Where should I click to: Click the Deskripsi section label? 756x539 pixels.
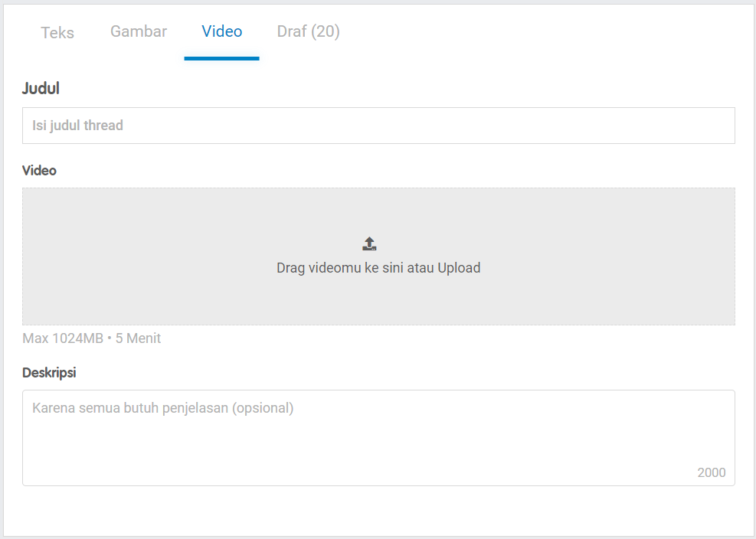pyautogui.click(x=49, y=372)
